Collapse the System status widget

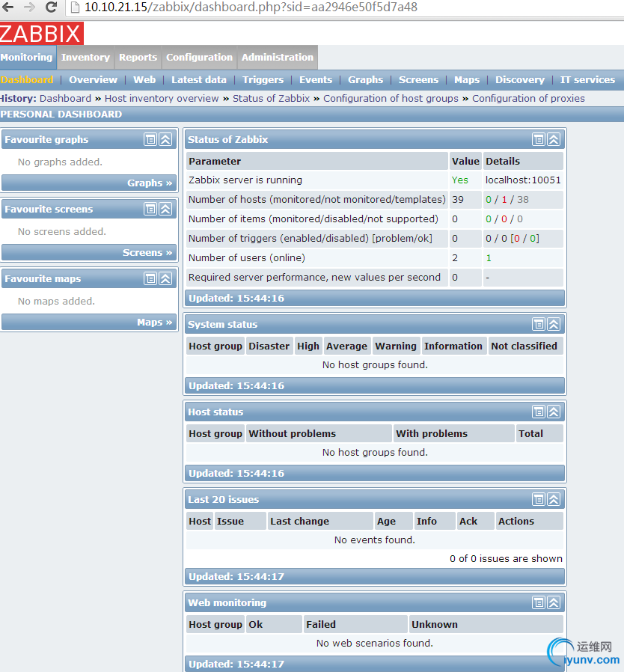554,324
